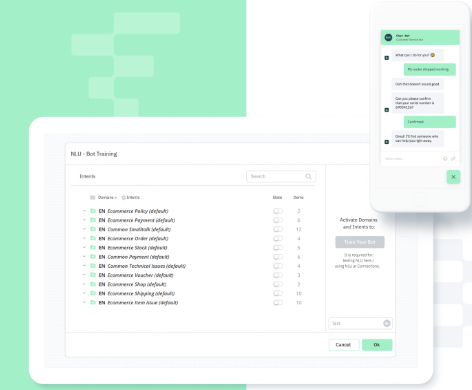Click the Intents circle icon in breadcrumb

123,197
